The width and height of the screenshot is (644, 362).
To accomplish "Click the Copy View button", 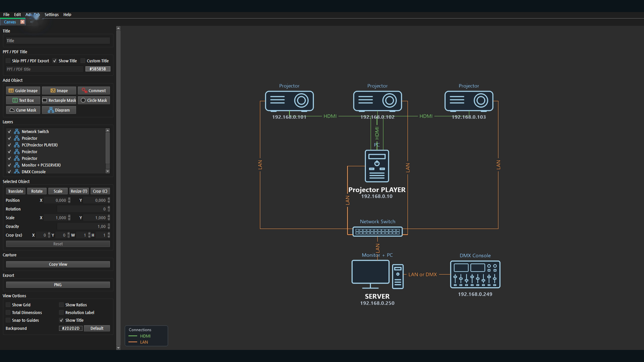I will pyautogui.click(x=58, y=264).
